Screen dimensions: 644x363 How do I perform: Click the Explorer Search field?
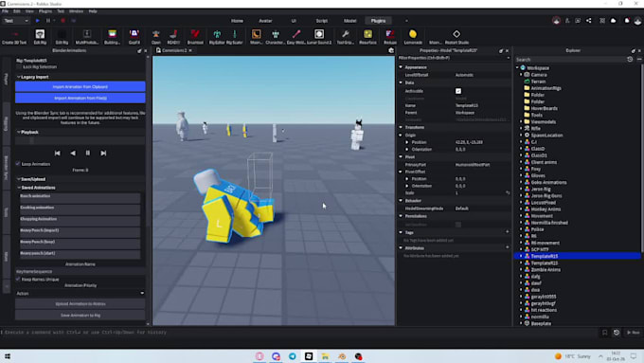pos(570,60)
